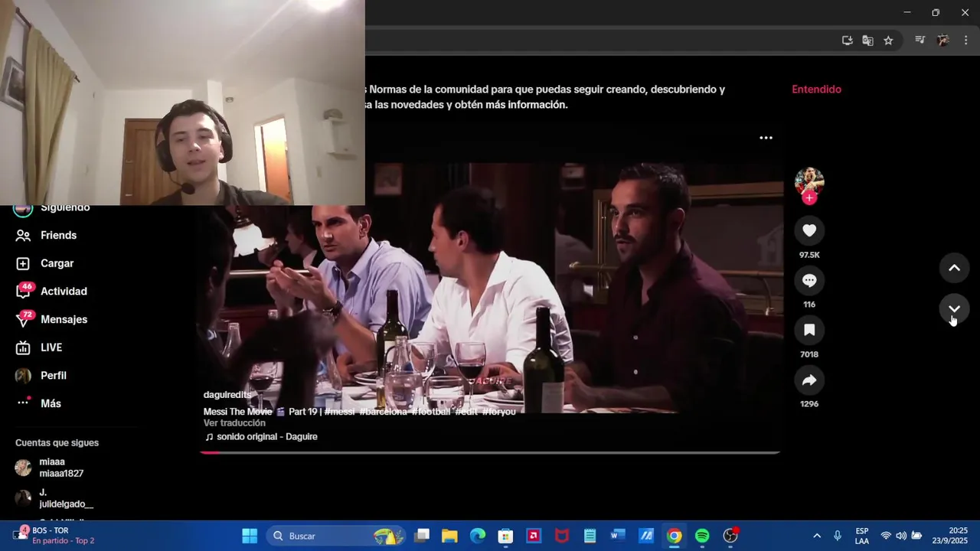Dismiss the notice by clicking Entendido
The height and width of the screenshot is (551, 980).
(x=816, y=90)
